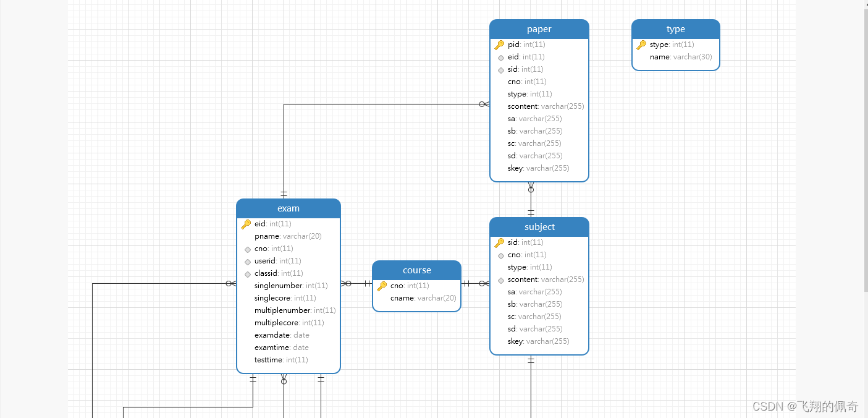Click the primary key icon beside eid in the exam table

(246, 224)
